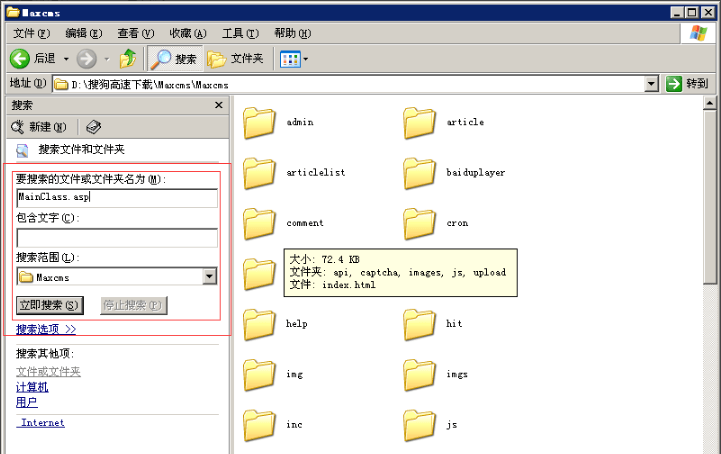Select the help folder icon

[259, 324]
